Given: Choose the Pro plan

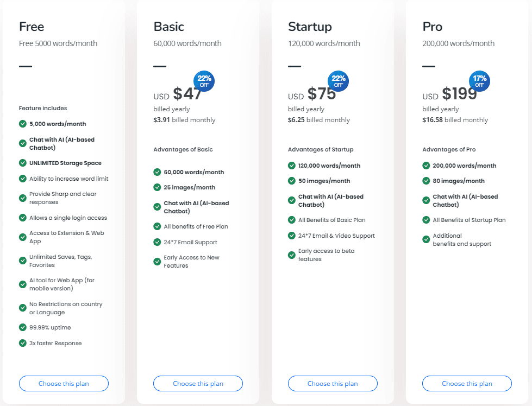Looking at the screenshot, I should pos(467,383).
